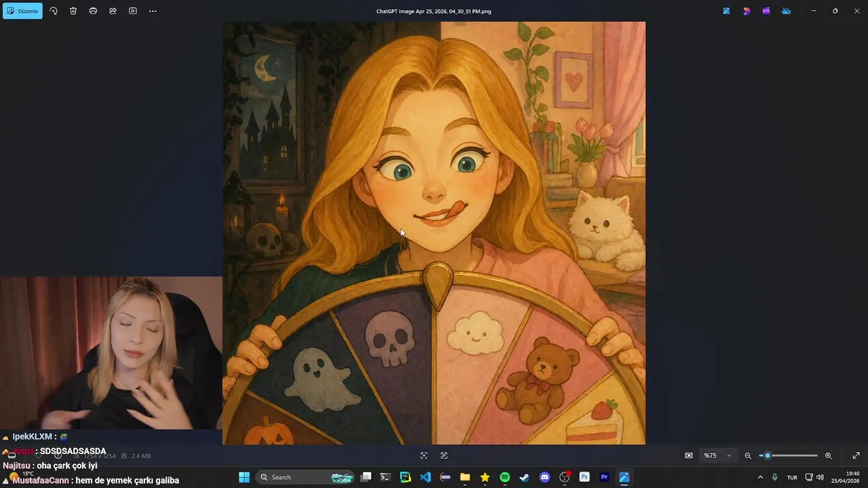Open the OneDrive cloud icon in title bar
The width and height of the screenshot is (868, 488).
787,11
